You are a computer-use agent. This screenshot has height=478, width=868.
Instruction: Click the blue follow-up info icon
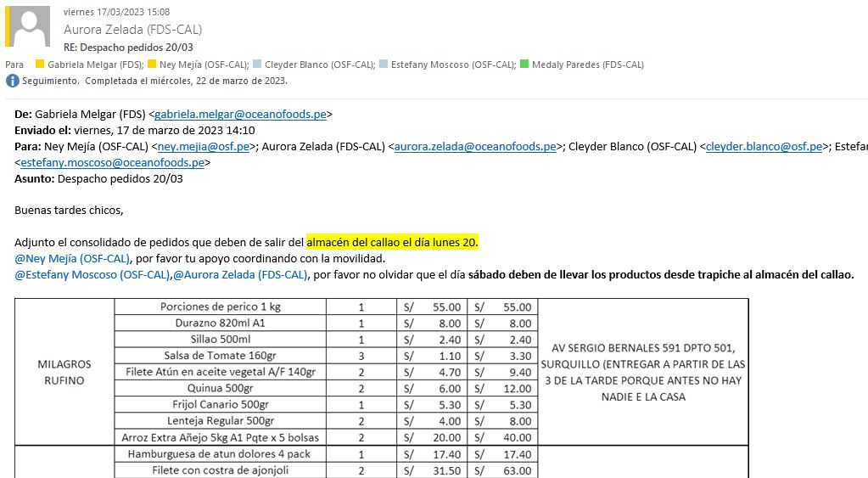(x=12, y=82)
